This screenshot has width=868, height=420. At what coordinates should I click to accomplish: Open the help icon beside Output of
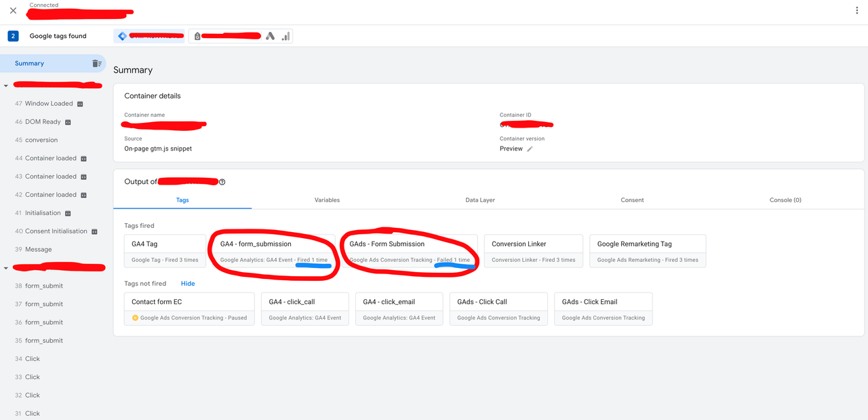coord(222,182)
